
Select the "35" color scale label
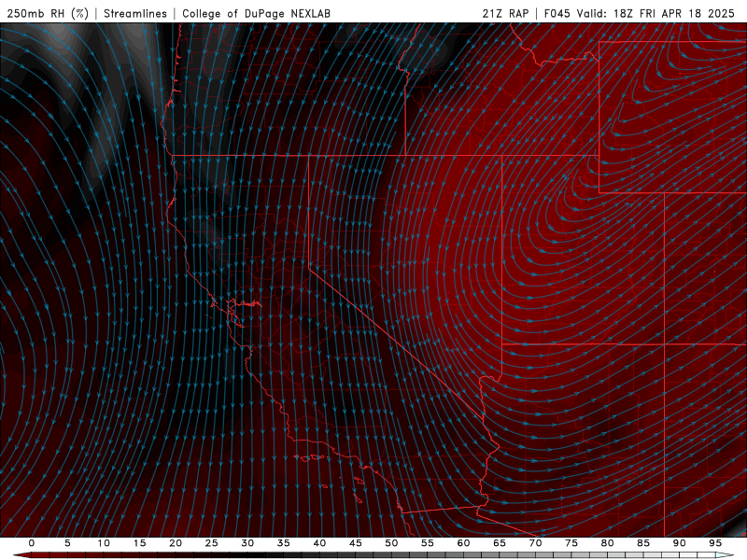click(x=283, y=543)
